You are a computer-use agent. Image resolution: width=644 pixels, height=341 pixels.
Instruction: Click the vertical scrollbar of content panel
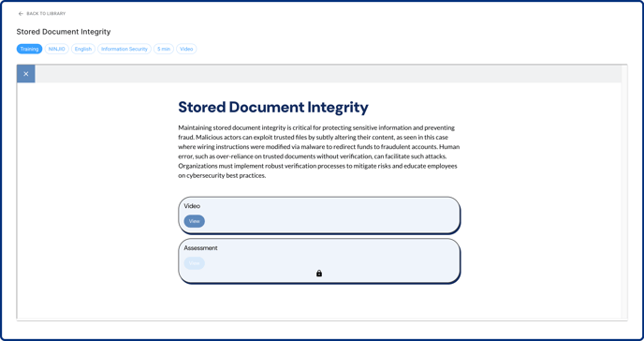[x=624, y=192]
